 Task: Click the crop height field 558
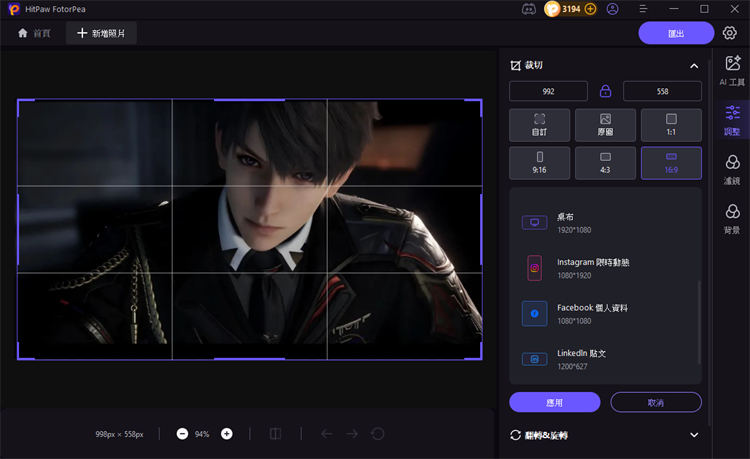click(662, 91)
